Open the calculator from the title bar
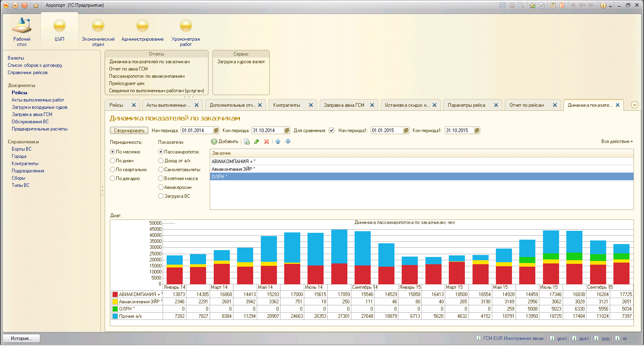644x346 pixels. [x=553, y=5]
